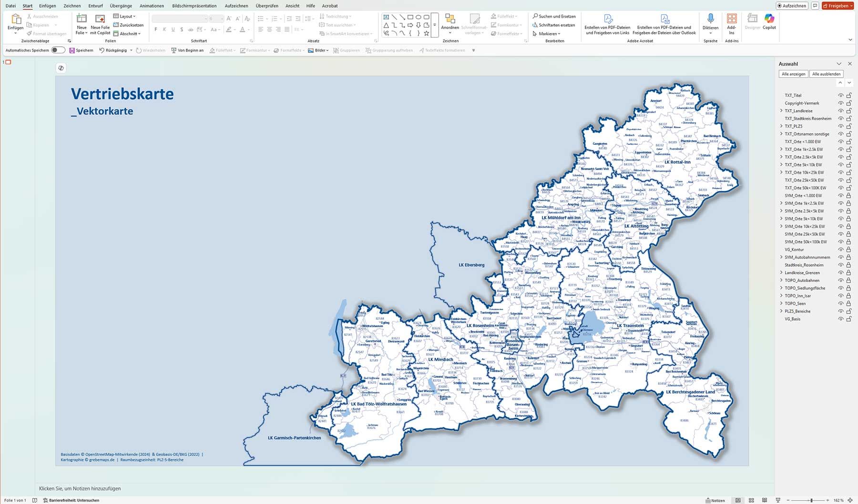Hide the Copyright-Vermerk layer
The width and height of the screenshot is (858, 504).
click(x=841, y=103)
